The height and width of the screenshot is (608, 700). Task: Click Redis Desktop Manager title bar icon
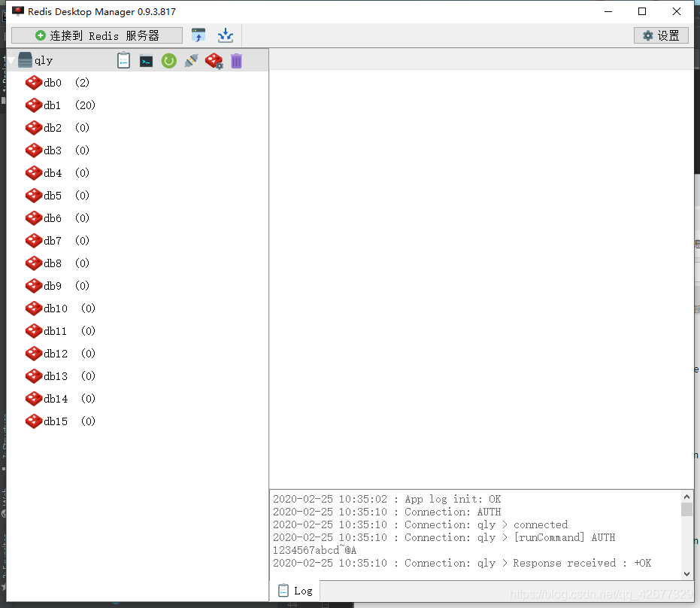click(18, 11)
